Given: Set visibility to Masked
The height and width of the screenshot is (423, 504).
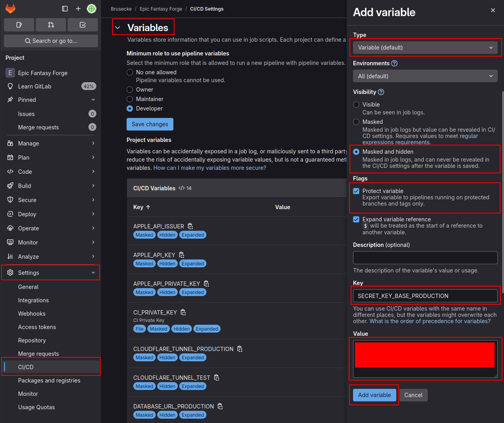Looking at the screenshot, I should [x=356, y=122].
